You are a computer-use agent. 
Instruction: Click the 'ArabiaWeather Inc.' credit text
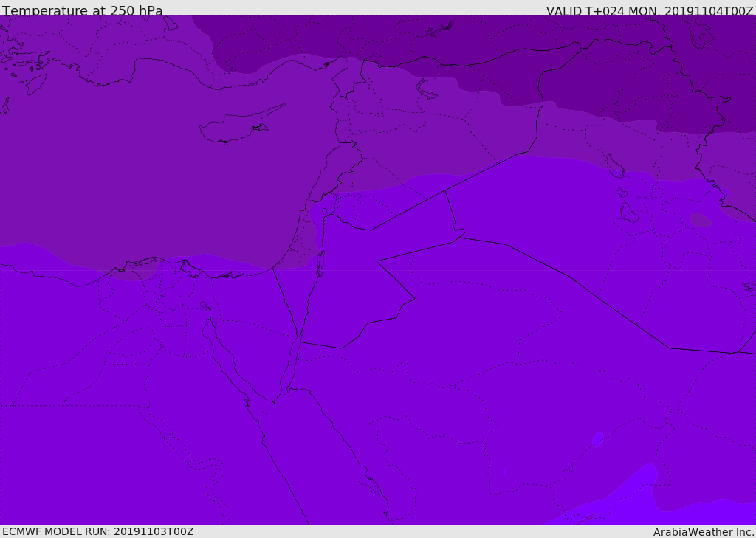point(704,532)
